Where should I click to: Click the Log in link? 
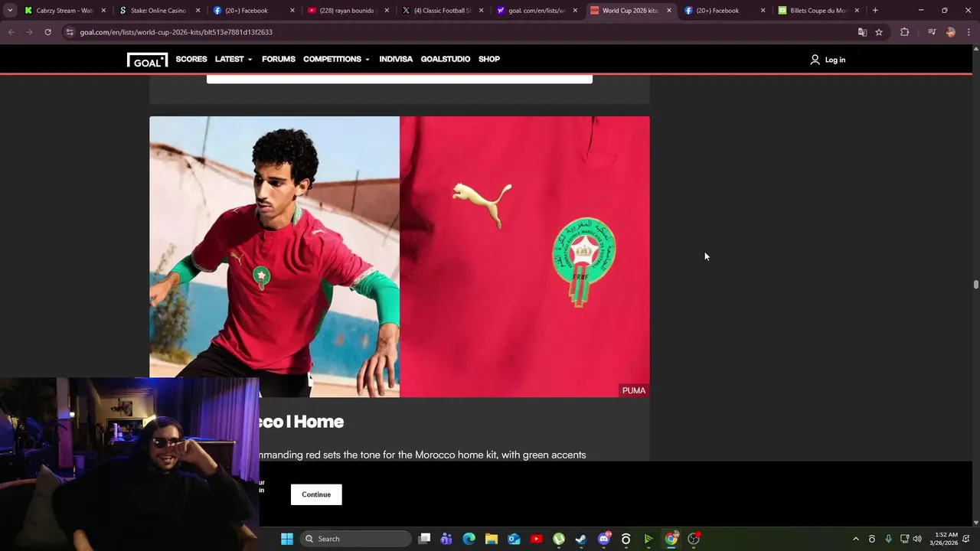(835, 60)
